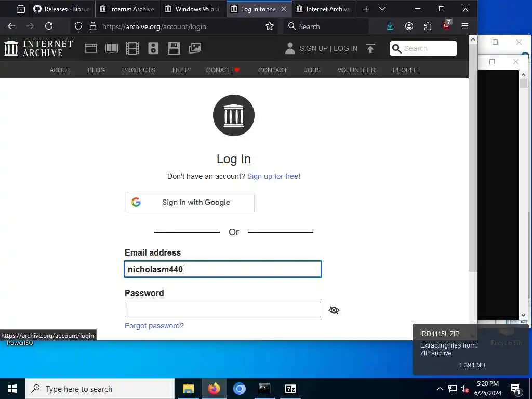The height and width of the screenshot is (399, 532).
Task: Reload the page with the refresh icon
Action: [49, 26]
